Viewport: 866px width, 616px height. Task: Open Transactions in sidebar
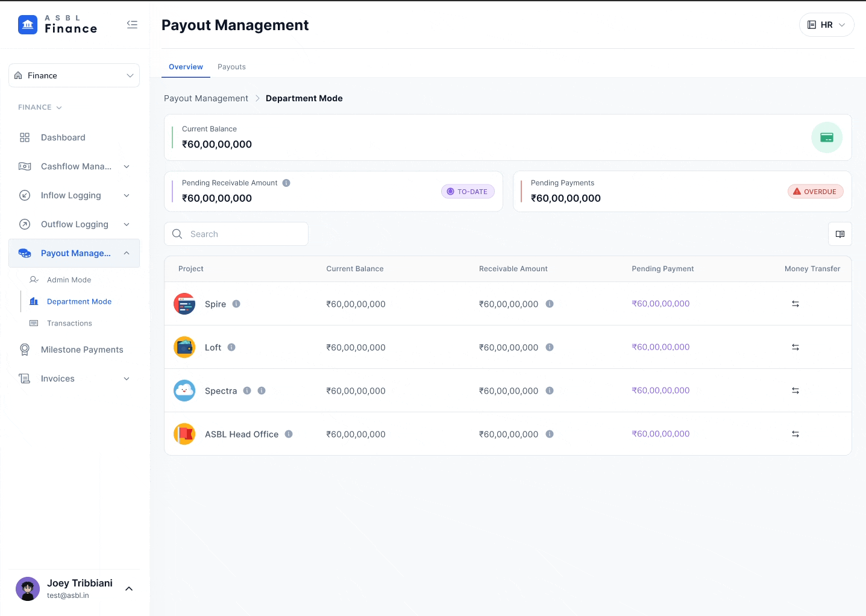70,323
